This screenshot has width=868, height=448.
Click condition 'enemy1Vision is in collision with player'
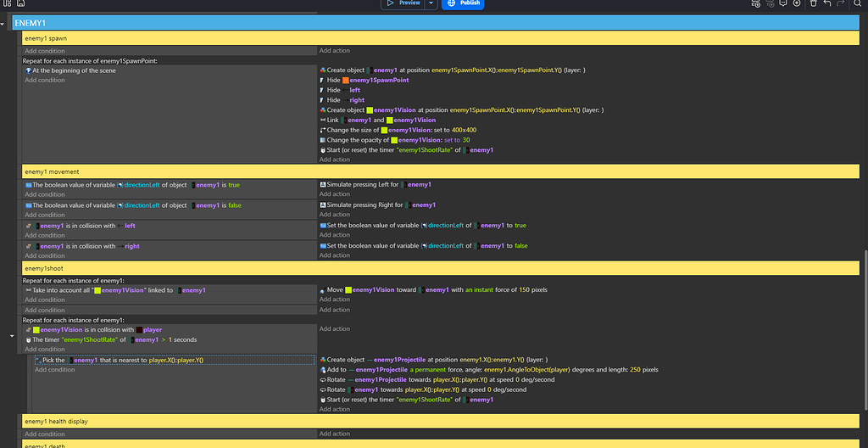[x=93, y=330]
